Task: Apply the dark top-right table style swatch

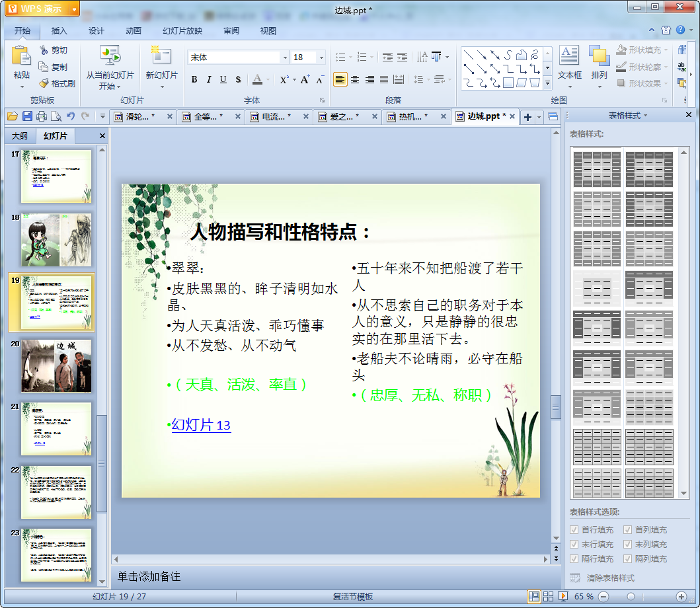Action: click(x=649, y=169)
